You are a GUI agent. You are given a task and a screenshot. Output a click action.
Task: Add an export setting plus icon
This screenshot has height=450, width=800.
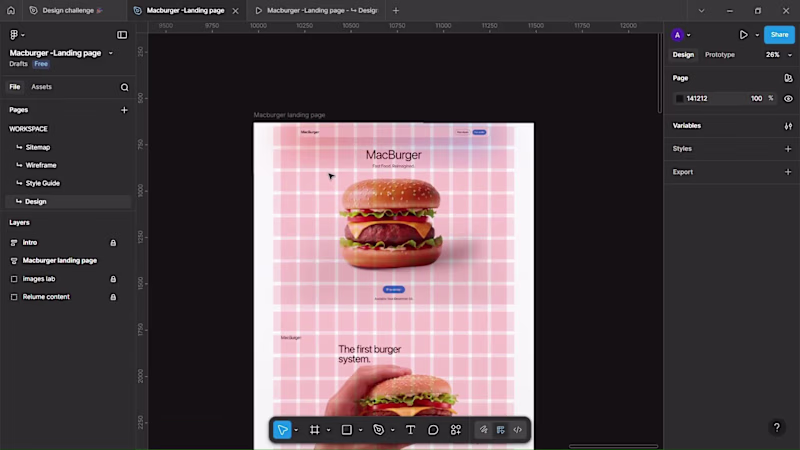788,172
